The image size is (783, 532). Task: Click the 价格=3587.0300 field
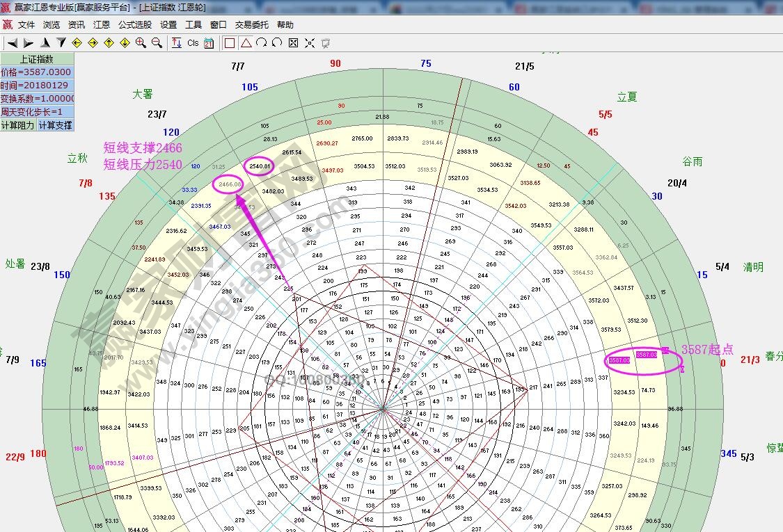(x=36, y=72)
